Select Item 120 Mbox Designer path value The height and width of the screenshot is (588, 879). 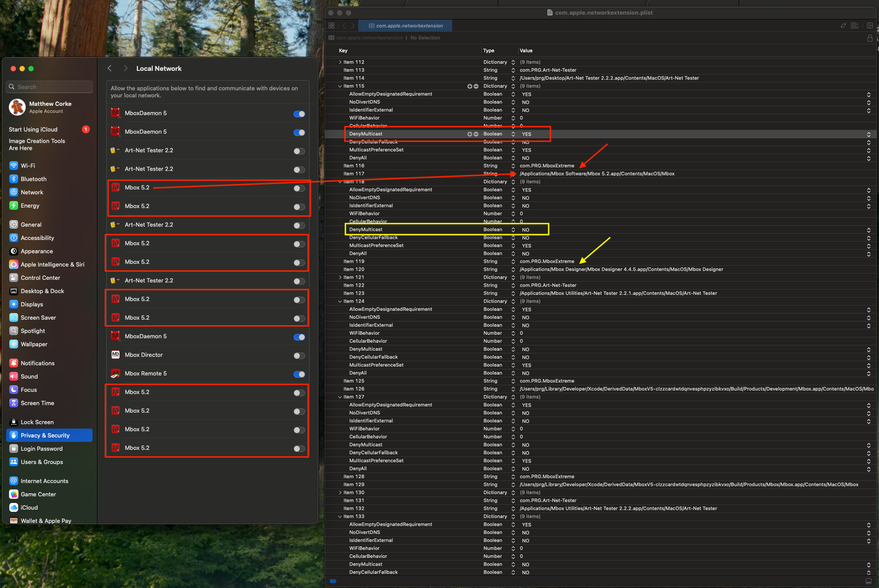click(x=621, y=269)
